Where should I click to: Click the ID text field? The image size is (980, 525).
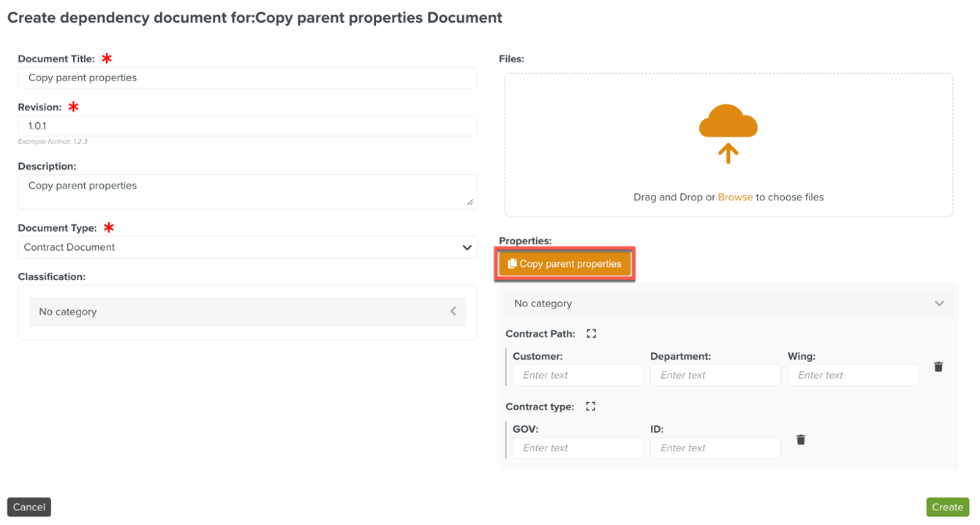[715, 448]
